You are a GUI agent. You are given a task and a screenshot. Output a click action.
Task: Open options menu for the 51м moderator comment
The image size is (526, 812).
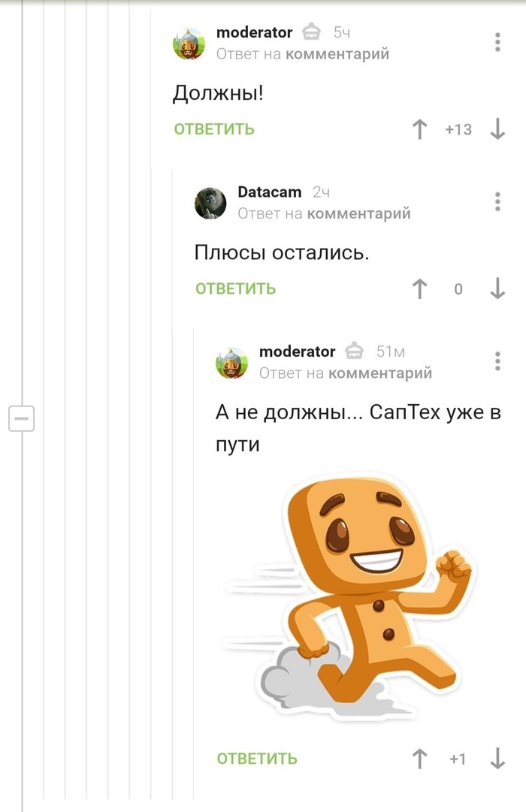click(497, 361)
